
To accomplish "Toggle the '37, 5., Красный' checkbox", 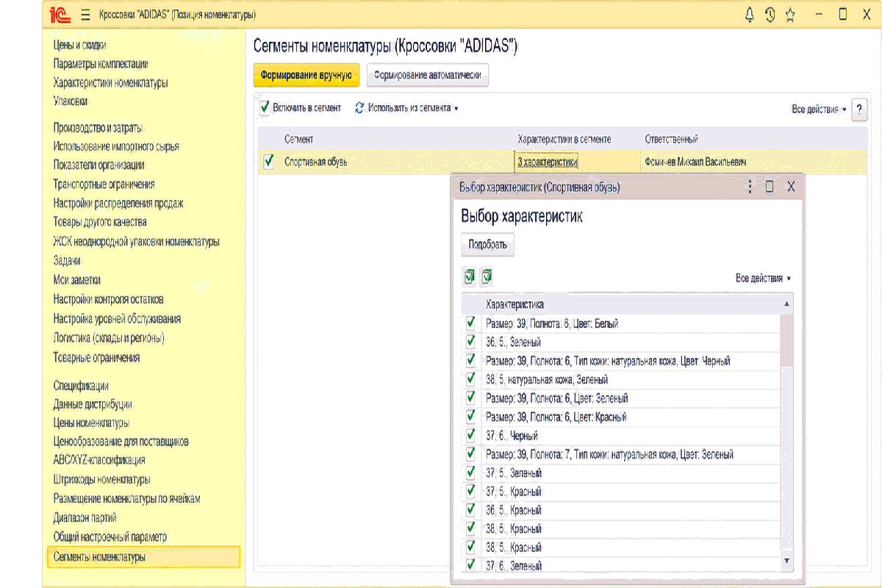I will coord(470,492).
